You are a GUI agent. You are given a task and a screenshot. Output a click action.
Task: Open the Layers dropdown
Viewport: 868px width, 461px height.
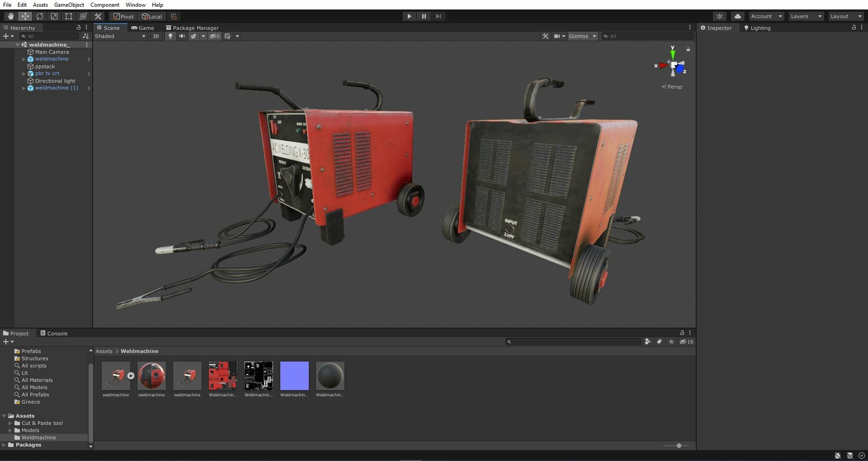804,16
